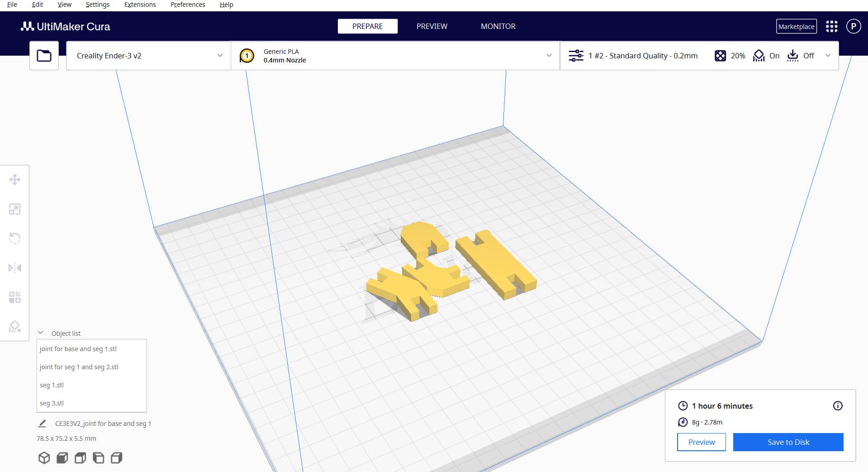
Task: Click the UltiMaker Cura logo
Action: [66, 26]
